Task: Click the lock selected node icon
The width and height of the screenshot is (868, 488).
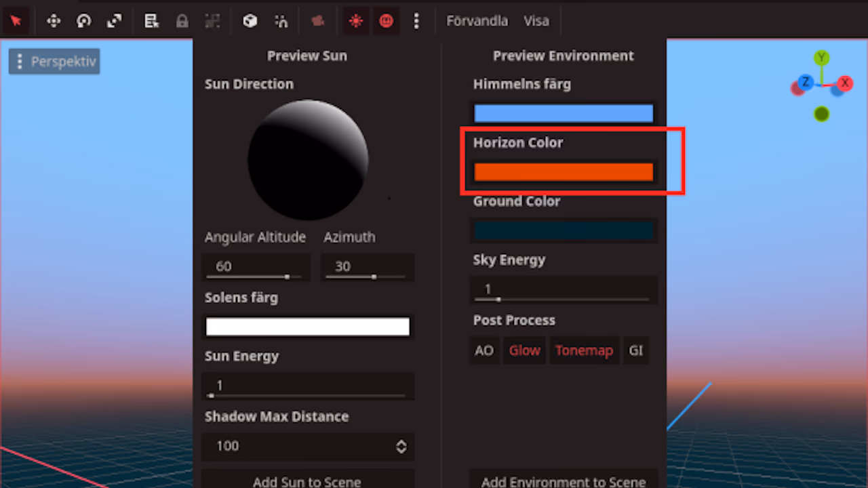Action: (182, 21)
